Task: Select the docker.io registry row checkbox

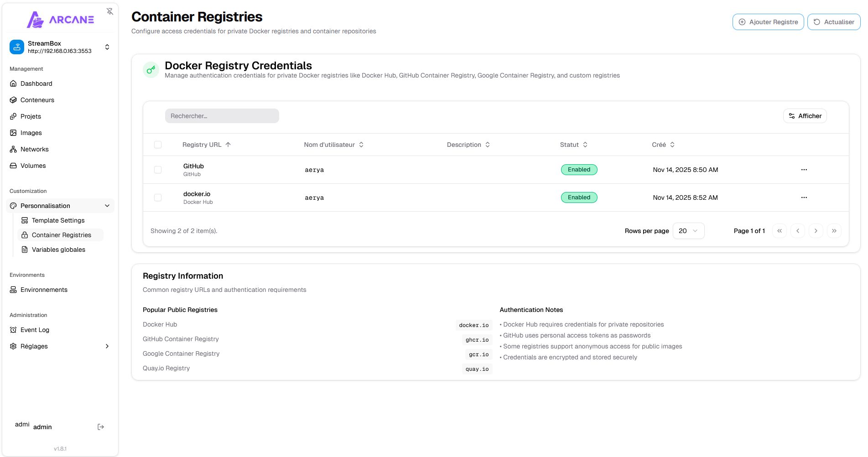Action: (x=158, y=197)
